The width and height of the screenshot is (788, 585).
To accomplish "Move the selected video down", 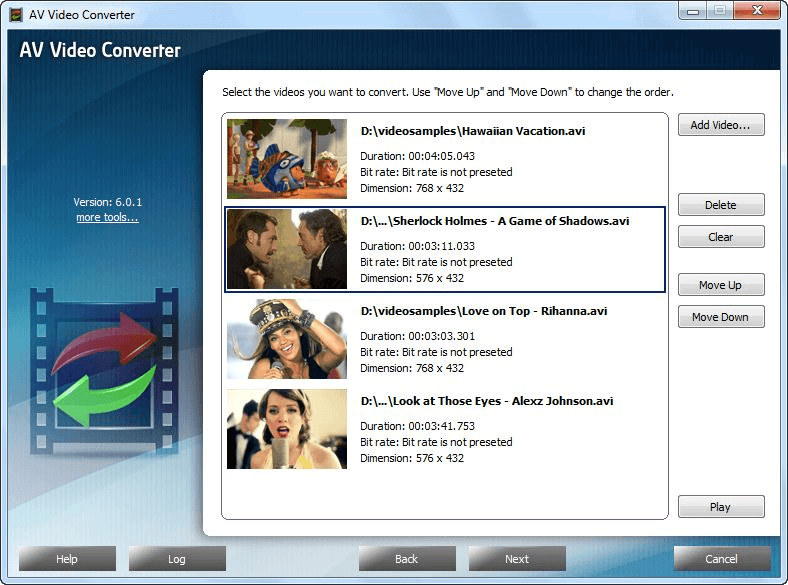I will pyautogui.click(x=721, y=317).
